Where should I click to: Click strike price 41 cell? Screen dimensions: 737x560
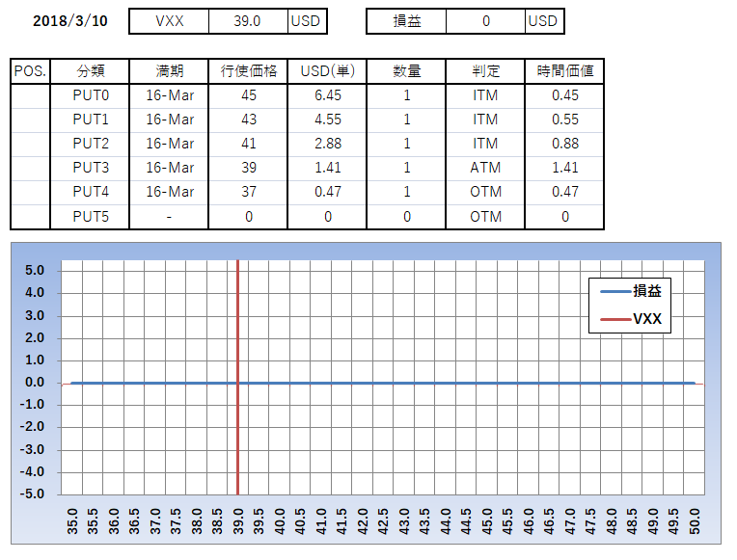click(248, 144)
